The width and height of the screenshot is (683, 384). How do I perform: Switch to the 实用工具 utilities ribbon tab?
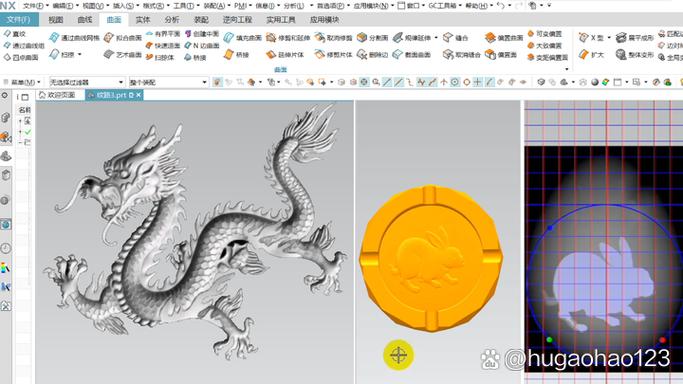[281, 20]
